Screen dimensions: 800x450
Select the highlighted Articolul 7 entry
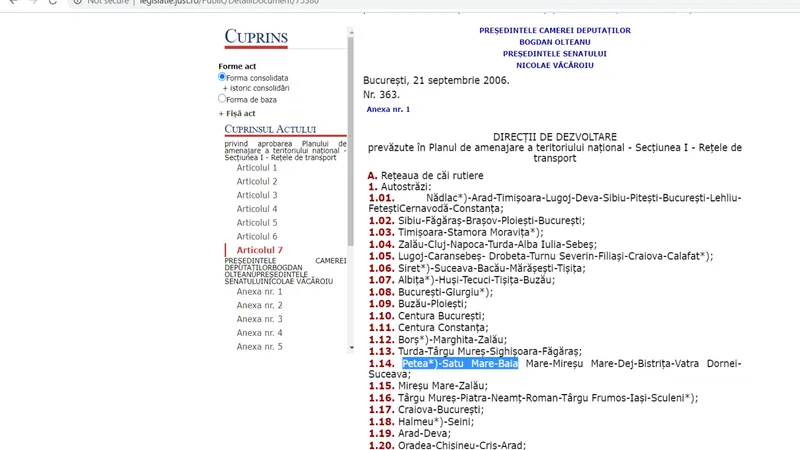259,249
